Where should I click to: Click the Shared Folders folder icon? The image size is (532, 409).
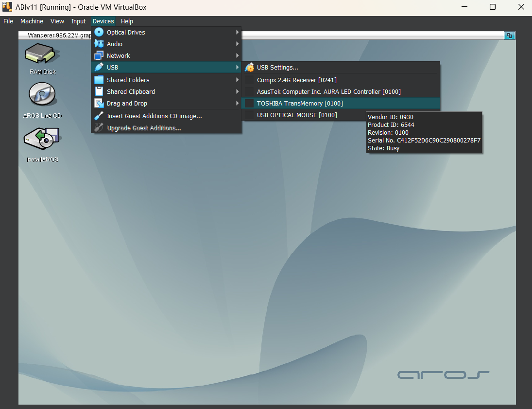(99, 80)
